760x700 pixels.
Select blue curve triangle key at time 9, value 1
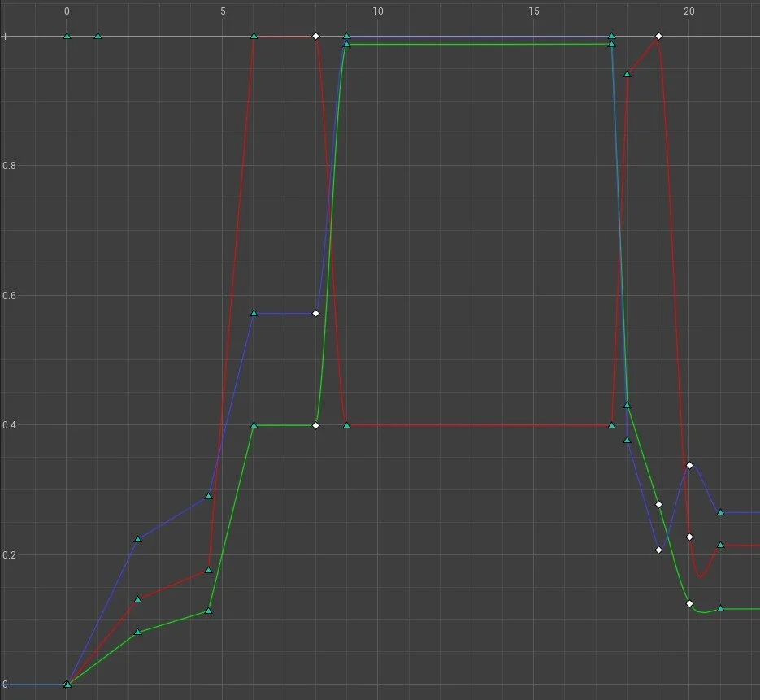(346, 36)
